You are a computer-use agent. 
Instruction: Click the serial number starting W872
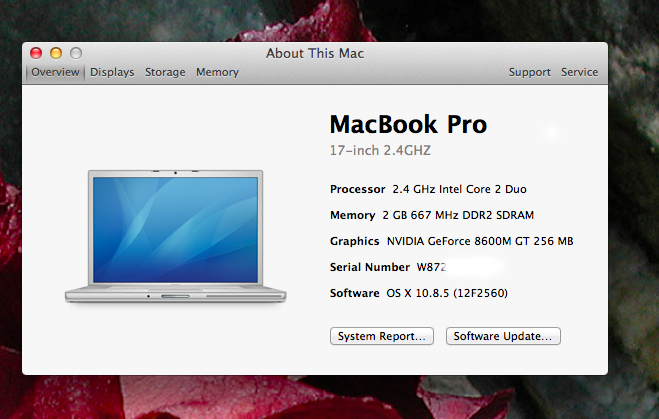coord(431,267)
